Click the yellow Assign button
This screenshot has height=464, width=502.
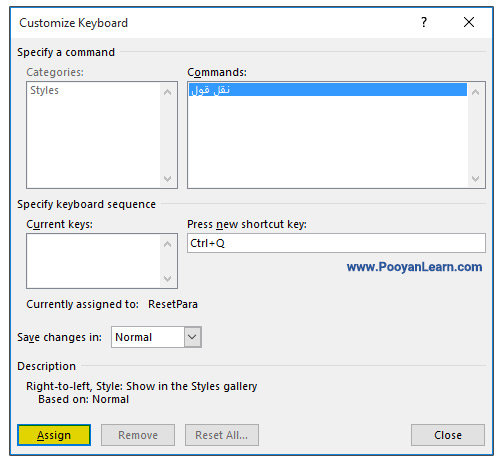(54, 435)
